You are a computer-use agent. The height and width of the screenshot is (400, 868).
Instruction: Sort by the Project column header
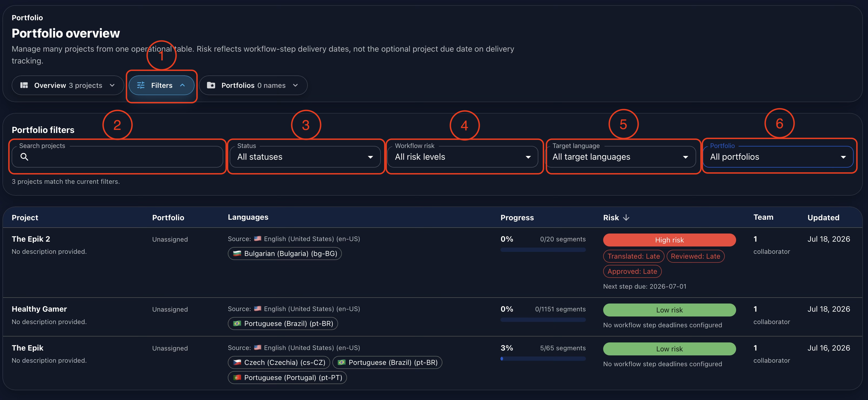click(x=25, y=218)
